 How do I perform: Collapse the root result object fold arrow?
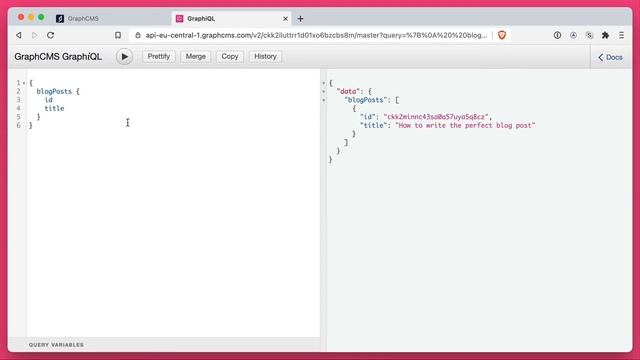click(324, 83)
